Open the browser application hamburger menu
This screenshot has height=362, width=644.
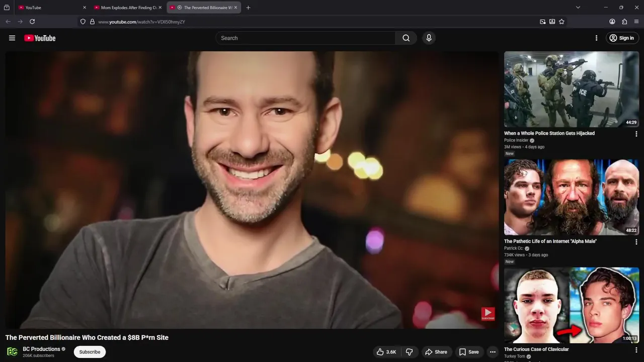(636, 22)
